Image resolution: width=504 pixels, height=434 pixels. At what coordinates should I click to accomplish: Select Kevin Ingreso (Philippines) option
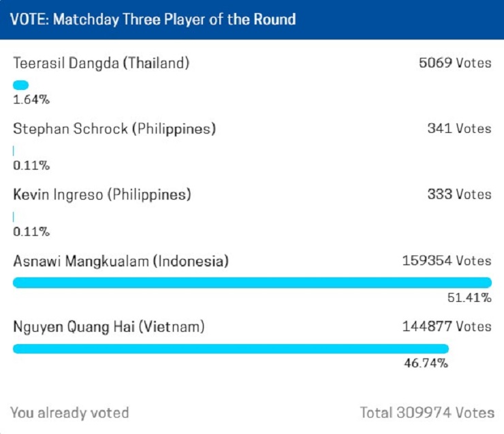coord(102,195)
